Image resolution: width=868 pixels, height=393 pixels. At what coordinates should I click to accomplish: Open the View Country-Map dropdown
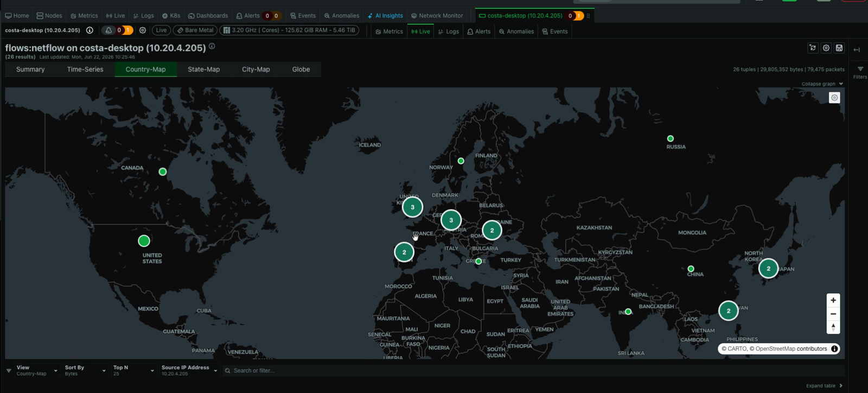[36, 370]
